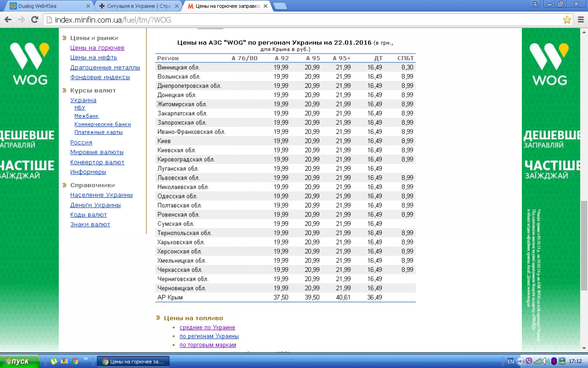The width and height of the screenshot is (588, 368).
Task: Launch uTorrent from quick launch
Action: 54,362
